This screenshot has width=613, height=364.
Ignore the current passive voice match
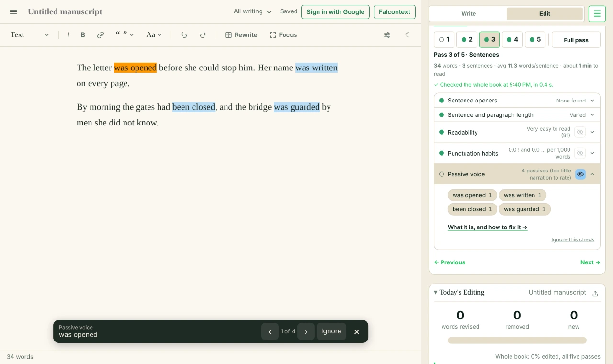tap(331, 331)
